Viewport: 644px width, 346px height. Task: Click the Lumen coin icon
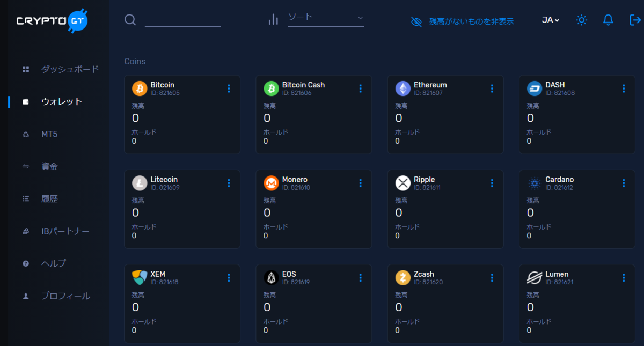coord(535,277)
